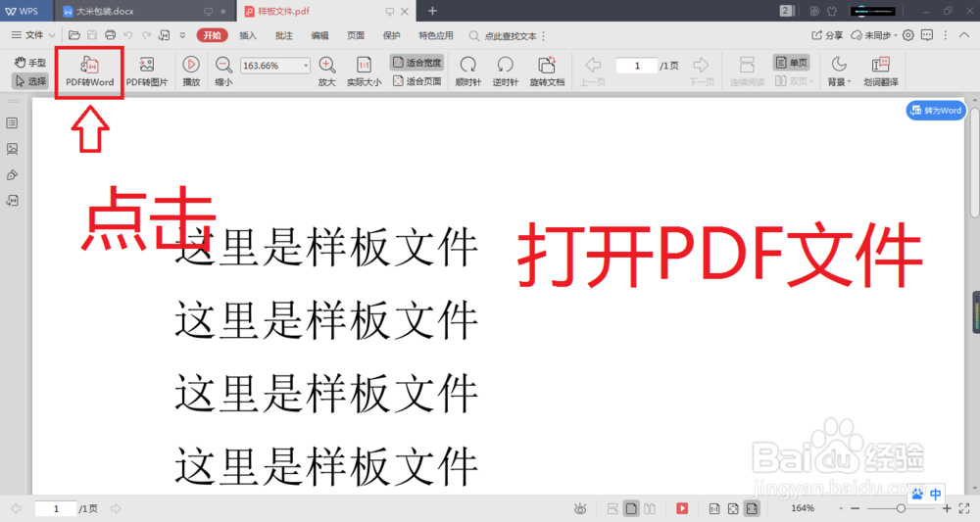Open the feedback chat bubble icon
Screen dimensions: 980x522
coord(927,35)
